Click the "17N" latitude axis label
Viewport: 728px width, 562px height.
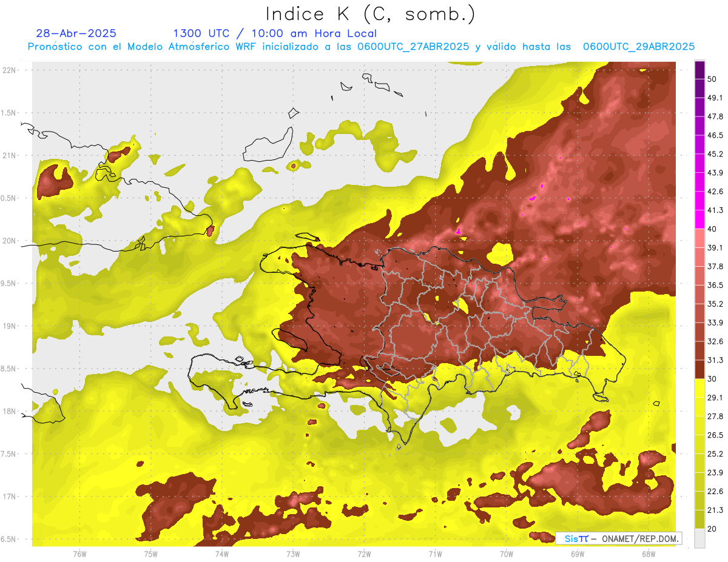pos(8,497)
